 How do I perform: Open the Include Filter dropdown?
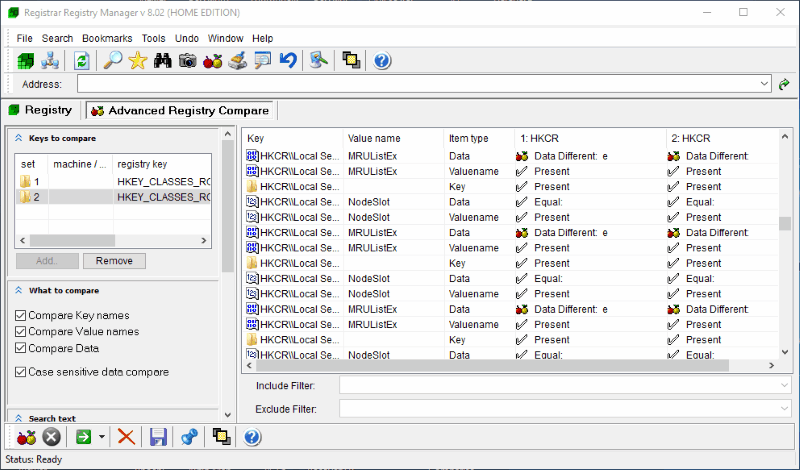785,386
